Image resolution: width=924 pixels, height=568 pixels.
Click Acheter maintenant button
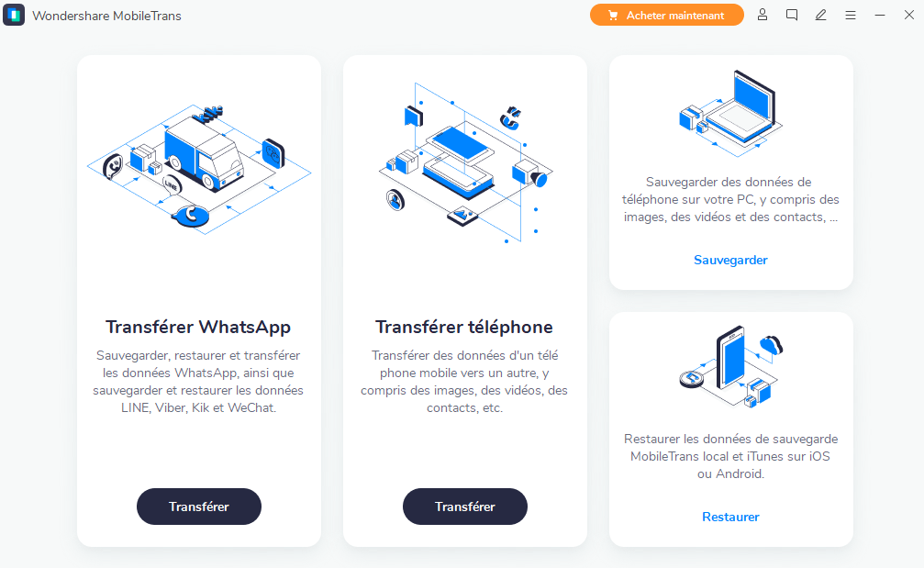point(666,16)
